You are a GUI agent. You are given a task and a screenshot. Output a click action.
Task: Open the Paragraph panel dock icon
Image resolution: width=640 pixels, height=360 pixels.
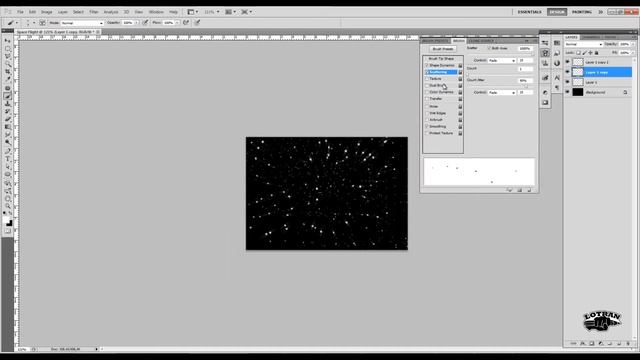[557, 87]
